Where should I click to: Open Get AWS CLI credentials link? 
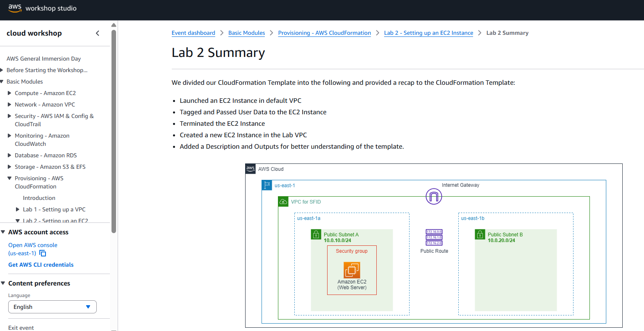pyautogui.click(x=41, y=265)
